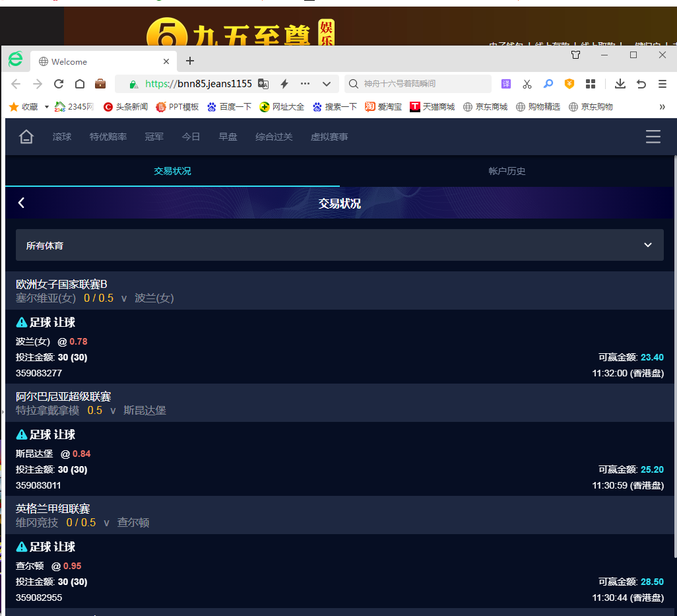Click the browser back arrow
The width and height of the screenshot is (677, 616).
16,84
